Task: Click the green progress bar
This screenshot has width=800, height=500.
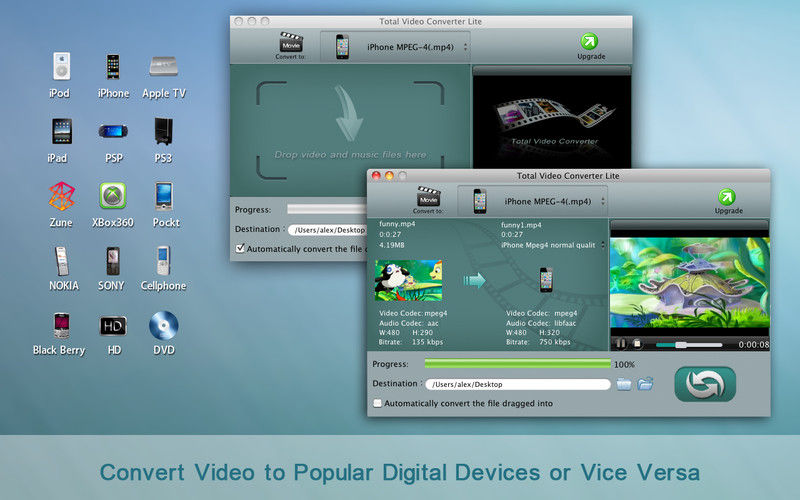Action: 517,364
